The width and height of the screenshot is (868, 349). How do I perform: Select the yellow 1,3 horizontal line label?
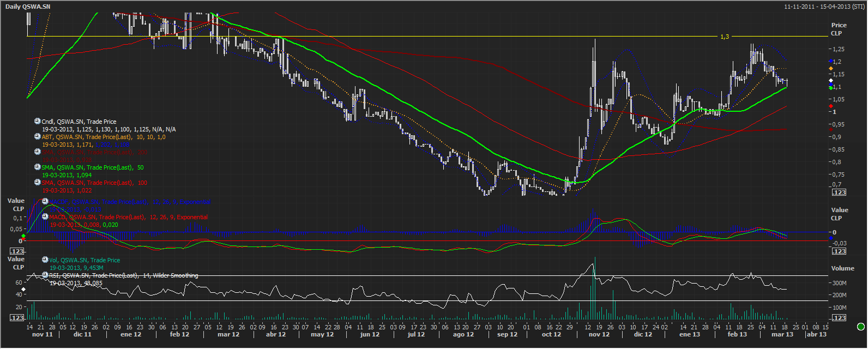coord(725,37)
